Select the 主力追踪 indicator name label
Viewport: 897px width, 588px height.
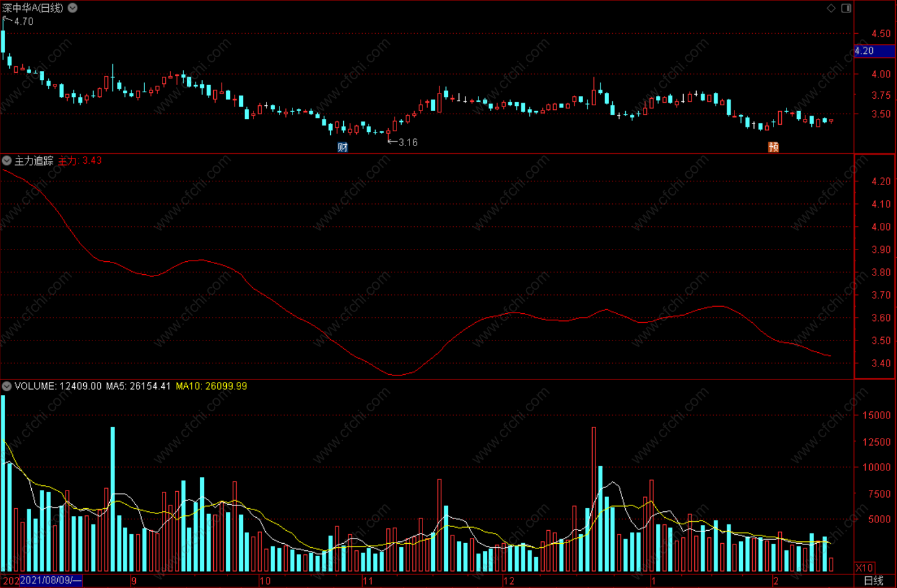[34, 160]
